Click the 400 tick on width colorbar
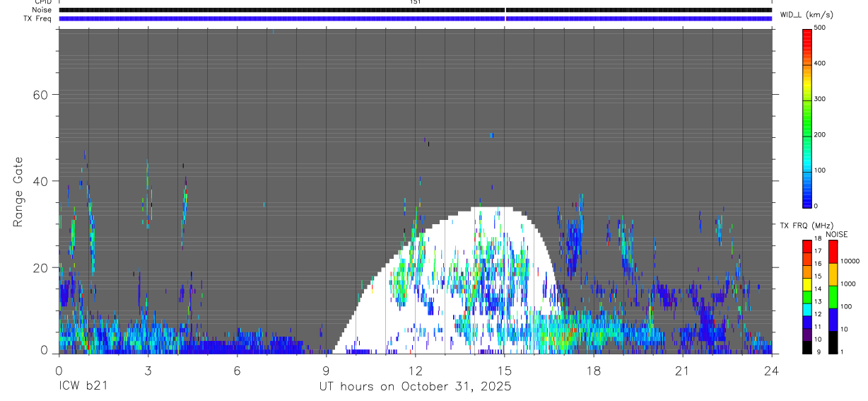Viewport: 868px width, 401px height. [x=820, y=63]
